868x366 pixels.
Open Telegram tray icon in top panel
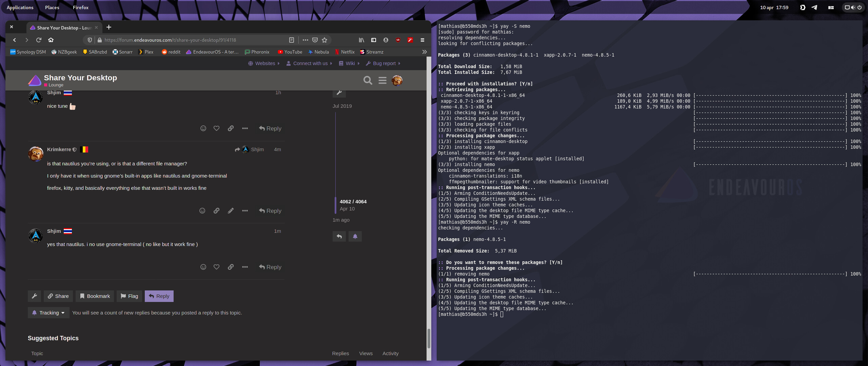[814, 7]
